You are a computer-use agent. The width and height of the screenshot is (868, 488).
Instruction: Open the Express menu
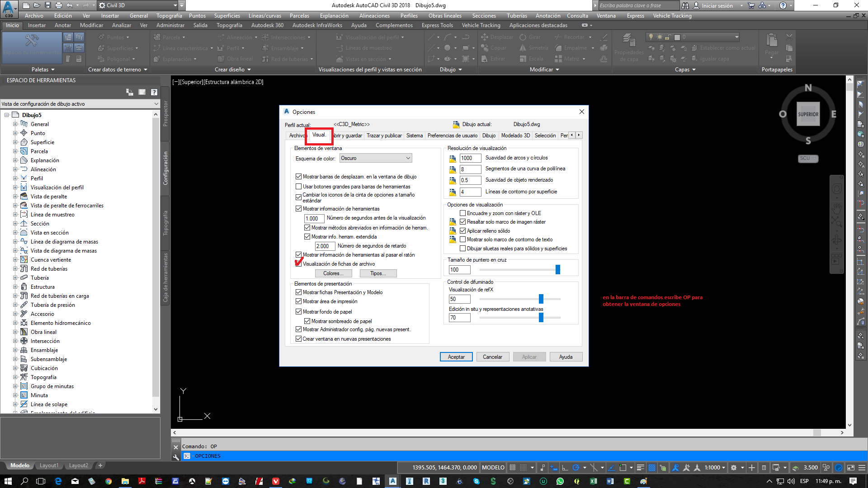click(635, 16)
